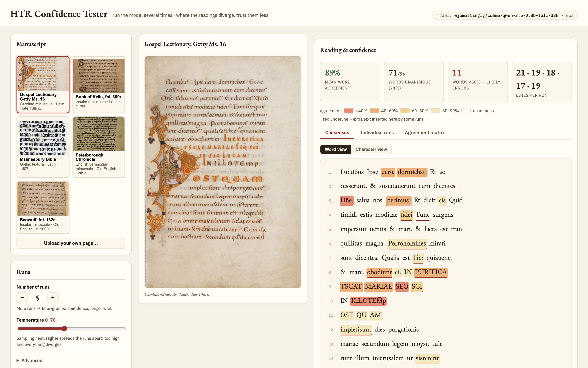Click the <40% agreement legend swatch
Image resolution: width=588 pixels, height=368 pixels.
[349, 111]
